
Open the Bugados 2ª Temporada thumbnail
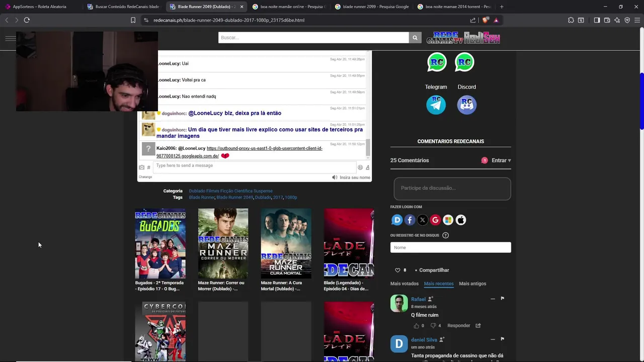[160, 244]
